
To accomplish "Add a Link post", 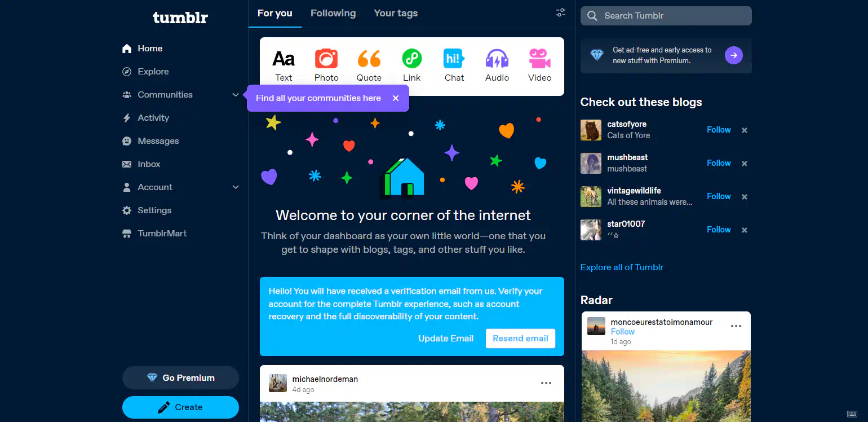I will coord(411,64).
